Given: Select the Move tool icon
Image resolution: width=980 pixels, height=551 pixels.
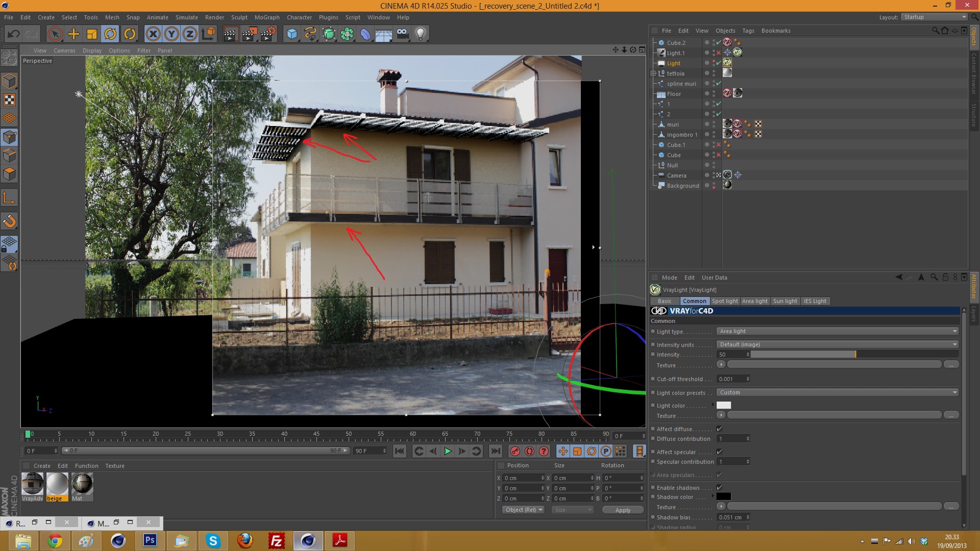Looking at the screenshot, I should pyautogui.click(x=73, y=34).
